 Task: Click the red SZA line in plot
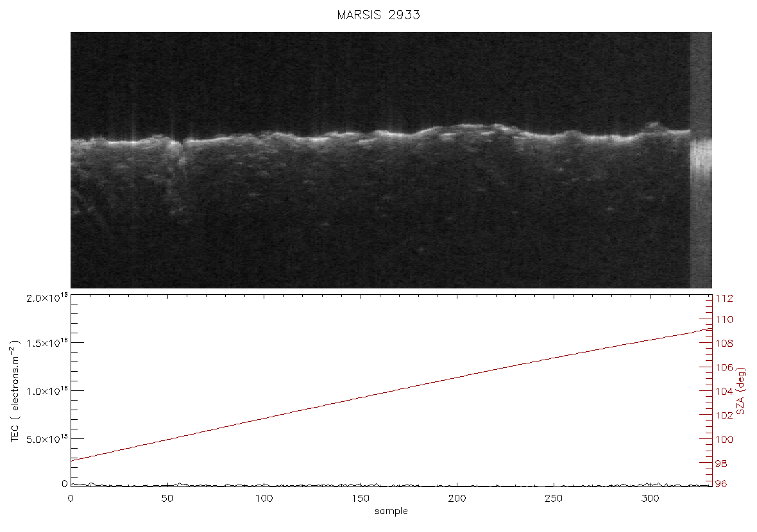(391, 389)
